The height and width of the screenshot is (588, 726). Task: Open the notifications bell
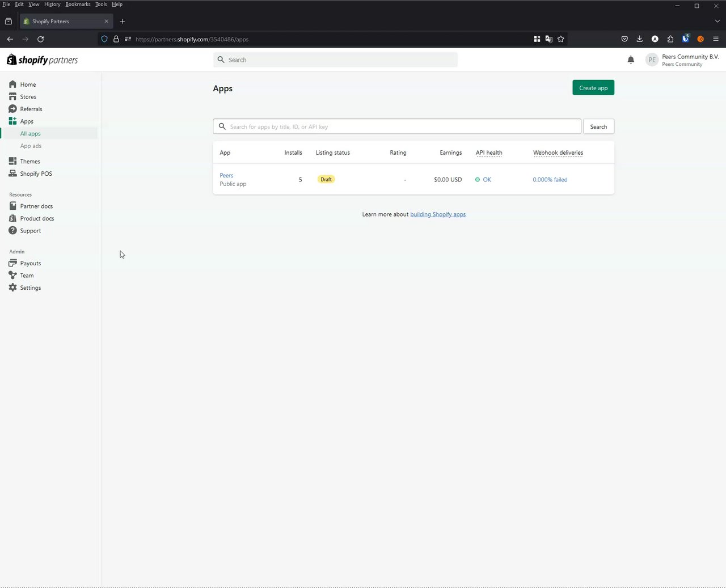click(631, 60)
